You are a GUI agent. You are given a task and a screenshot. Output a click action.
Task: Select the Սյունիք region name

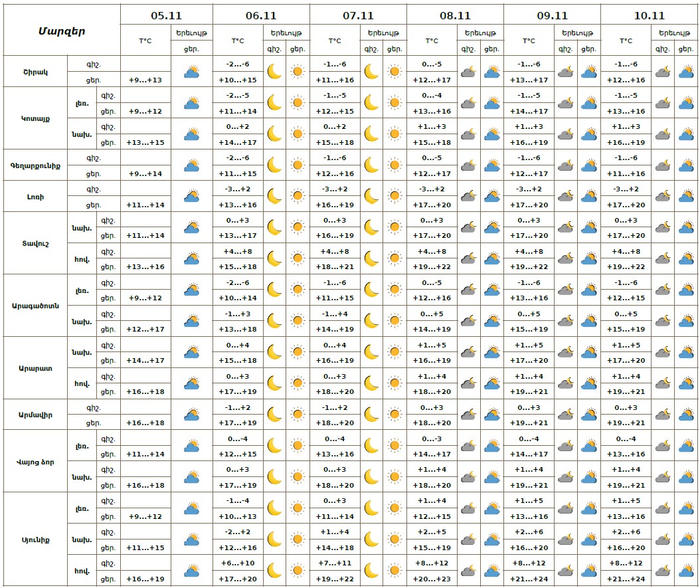click(35, 539)
